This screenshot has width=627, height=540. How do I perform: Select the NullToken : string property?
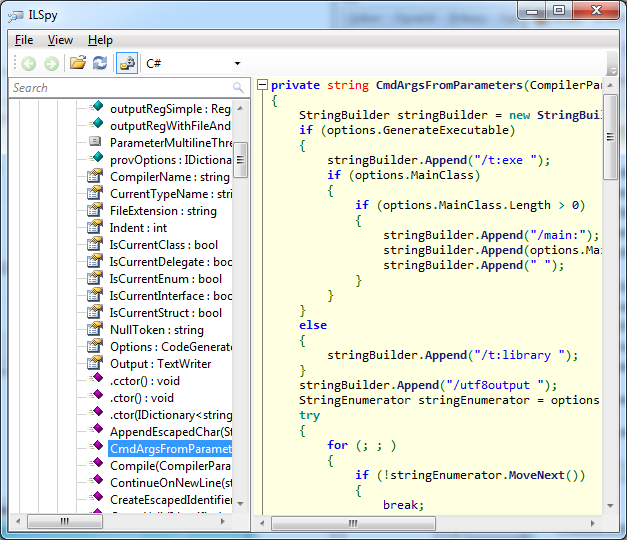coord(156,330)
